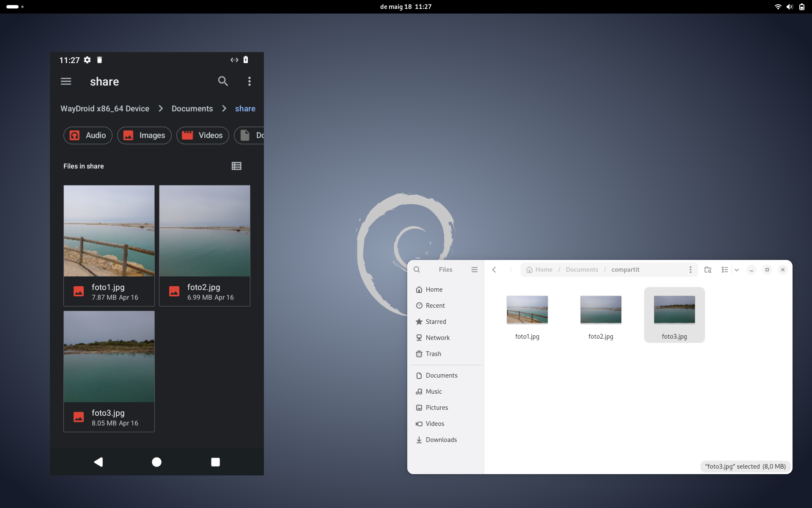Filter by the Audio chip
Screen dimensions: 812x508
point(88,135)
